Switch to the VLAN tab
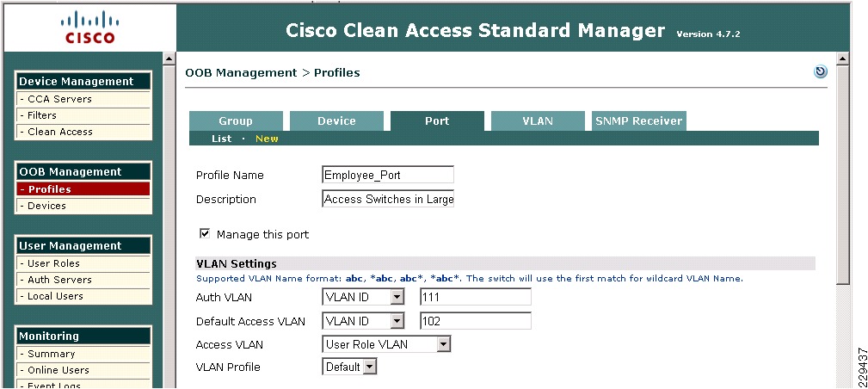This screenshot has height=389, width=868. tap(538, 120)
